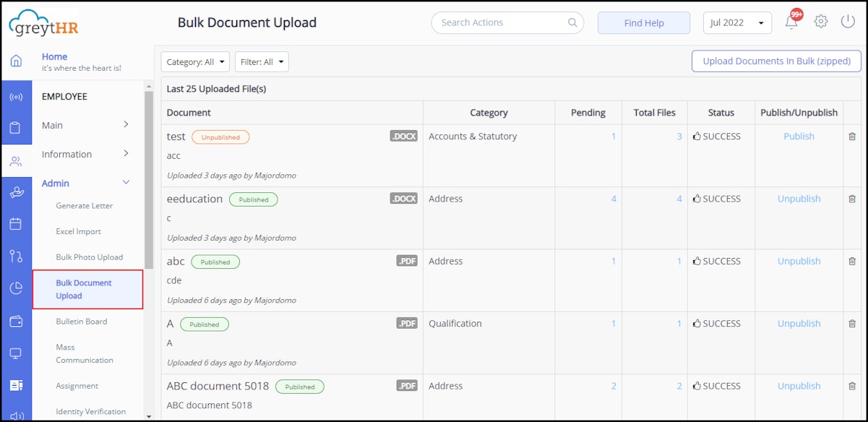Open the Bulletin Board menu item
Image resolution: width=868 pixels, height=422 pixels.
pos(80,321)
